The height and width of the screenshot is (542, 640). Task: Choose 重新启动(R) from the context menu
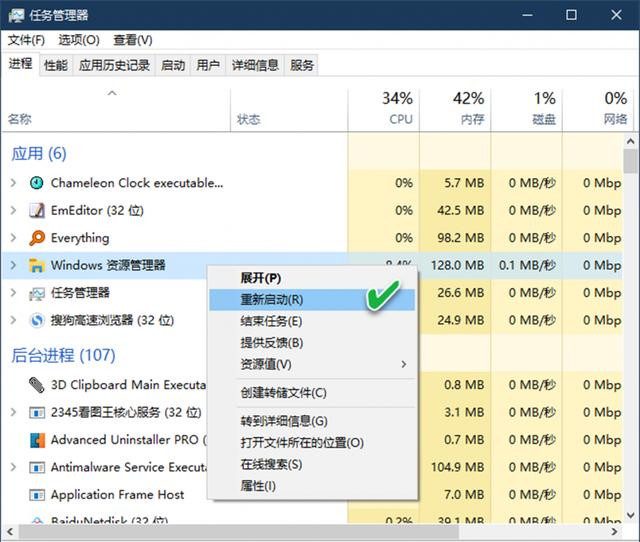(271, 299)
